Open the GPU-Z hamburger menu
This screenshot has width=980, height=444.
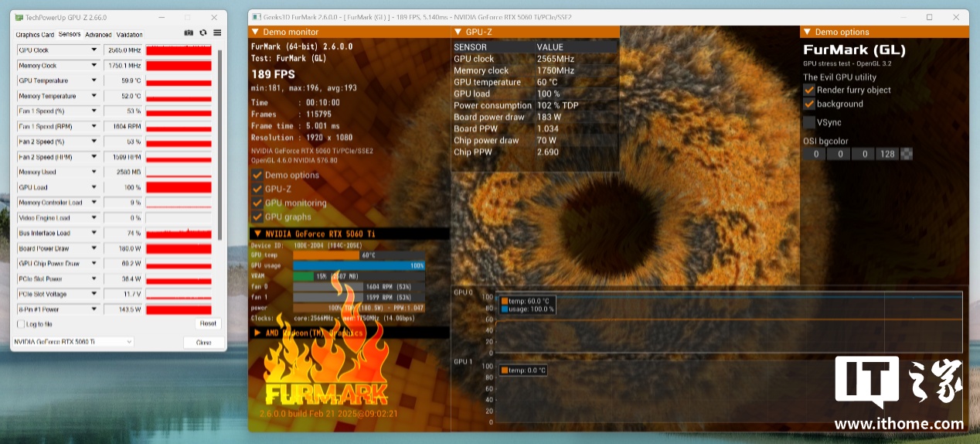coord(217,33)
